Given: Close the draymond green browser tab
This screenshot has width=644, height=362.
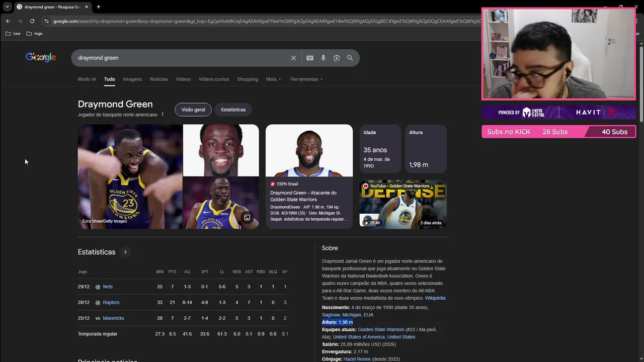Looking at the screenshot, I should [x=87, y=7].
